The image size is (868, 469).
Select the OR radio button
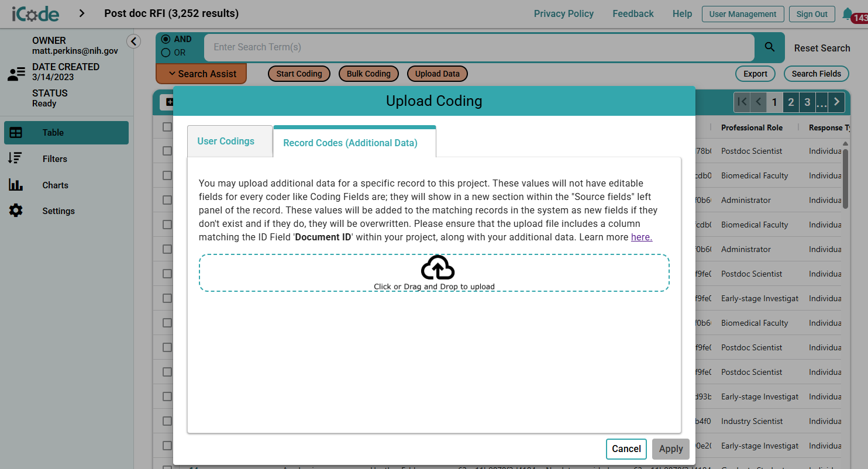(x=166, y=53)
